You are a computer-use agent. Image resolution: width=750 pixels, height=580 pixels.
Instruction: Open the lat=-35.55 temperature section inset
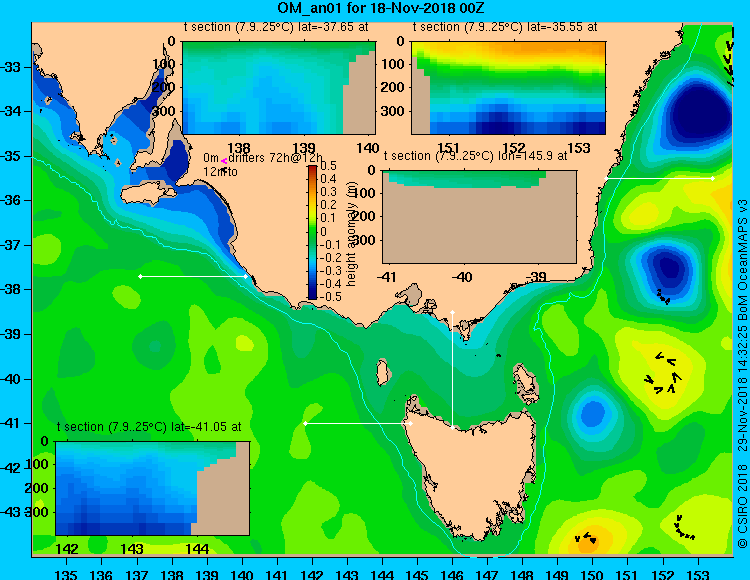point(508,88)
